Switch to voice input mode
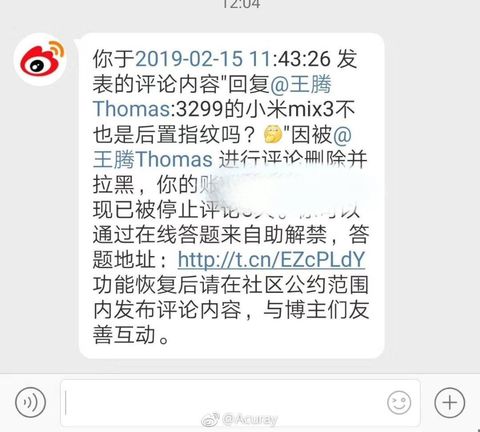 point(31,402)
